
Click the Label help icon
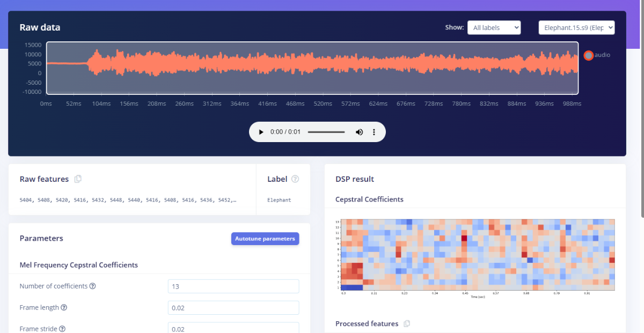[x=295, y=179]
